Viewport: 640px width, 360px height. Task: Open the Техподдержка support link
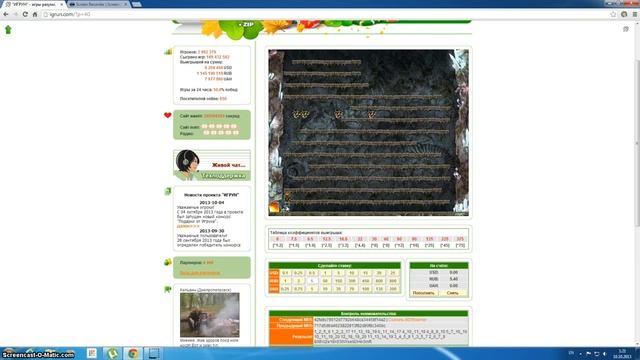tap(224, 176)
